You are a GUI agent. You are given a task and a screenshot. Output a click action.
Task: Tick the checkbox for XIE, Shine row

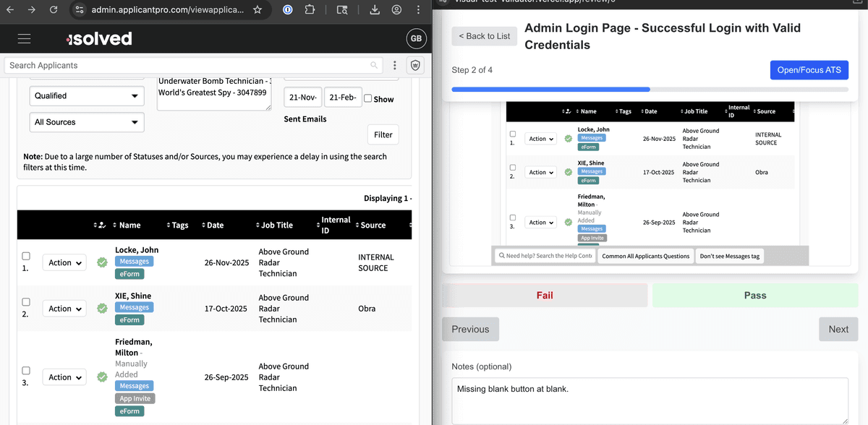26,301
